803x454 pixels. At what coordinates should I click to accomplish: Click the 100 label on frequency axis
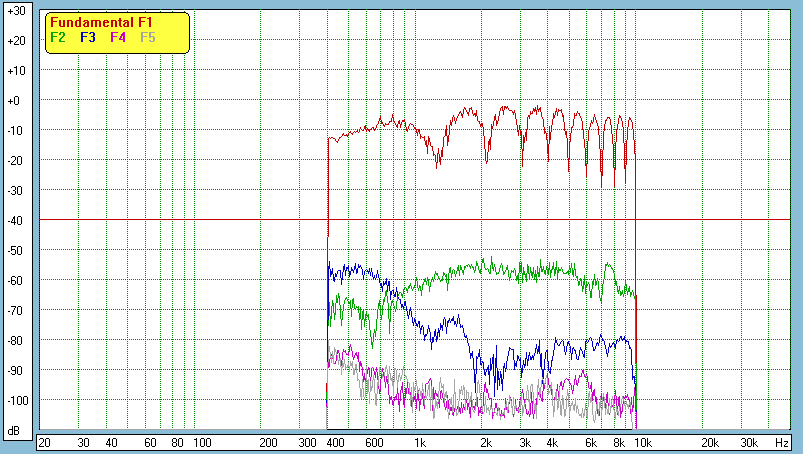pos(202,442)
